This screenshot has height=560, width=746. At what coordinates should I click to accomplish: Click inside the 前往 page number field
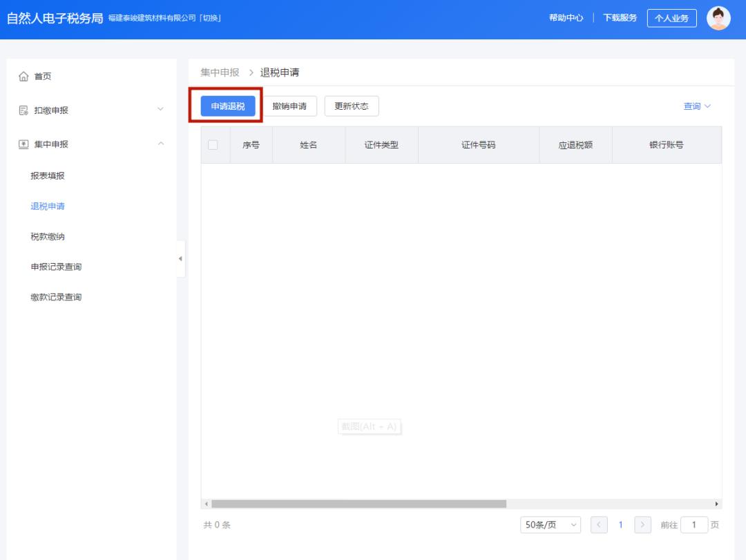click(694, 525)
